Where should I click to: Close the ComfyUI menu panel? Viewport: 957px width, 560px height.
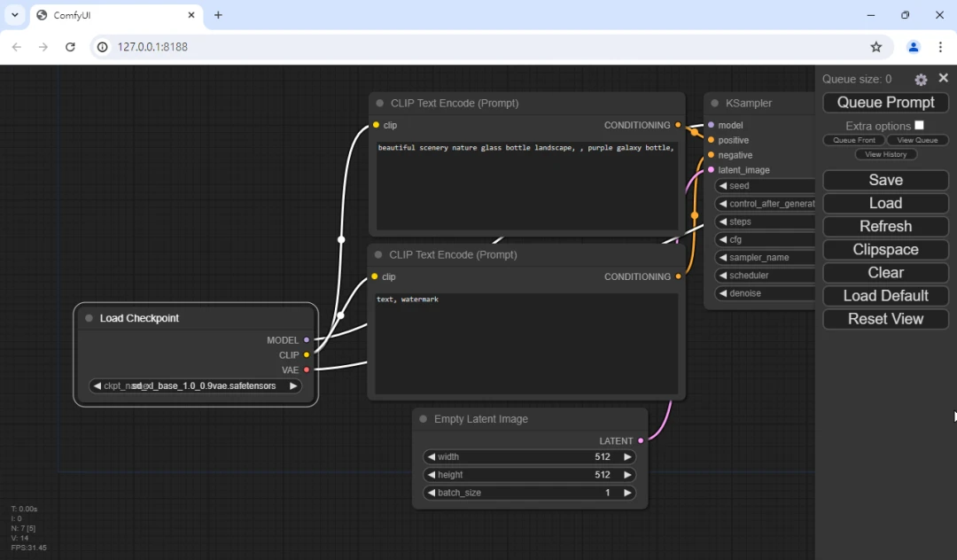(944, 79)
